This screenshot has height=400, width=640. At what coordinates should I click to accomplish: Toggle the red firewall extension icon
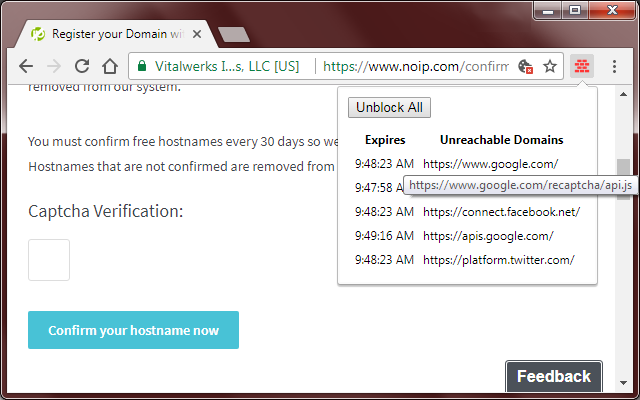click(x=582, y=66)
